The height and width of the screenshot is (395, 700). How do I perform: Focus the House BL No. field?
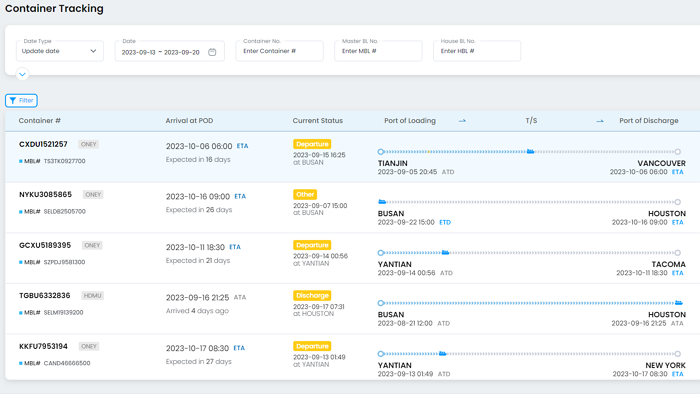(477, 51)
